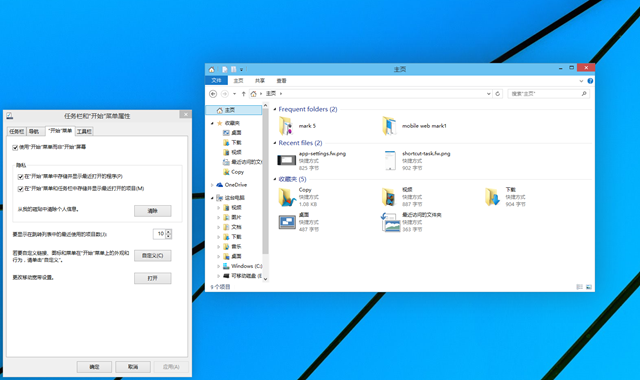Viewport: 640px width, 380px height.
Task: Open the 共享 ribbon tab
Action: coord(260,81)
